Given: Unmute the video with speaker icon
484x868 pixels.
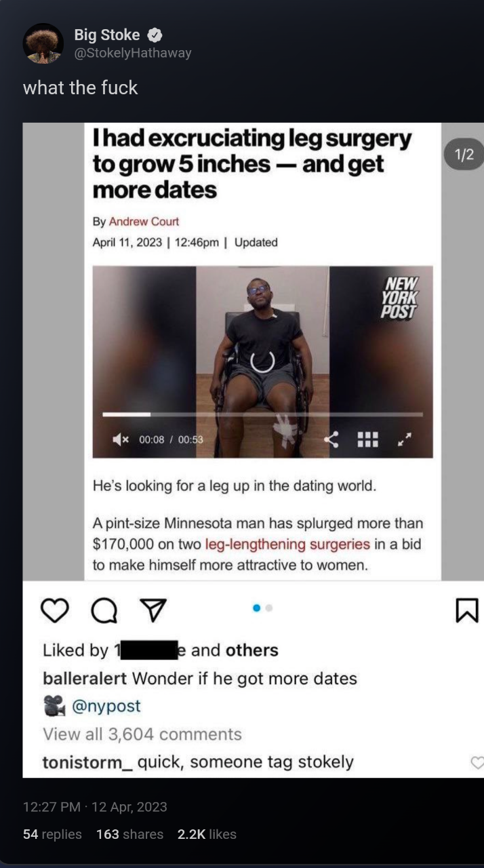Looking at the screenshot, I should coord(121,439).
